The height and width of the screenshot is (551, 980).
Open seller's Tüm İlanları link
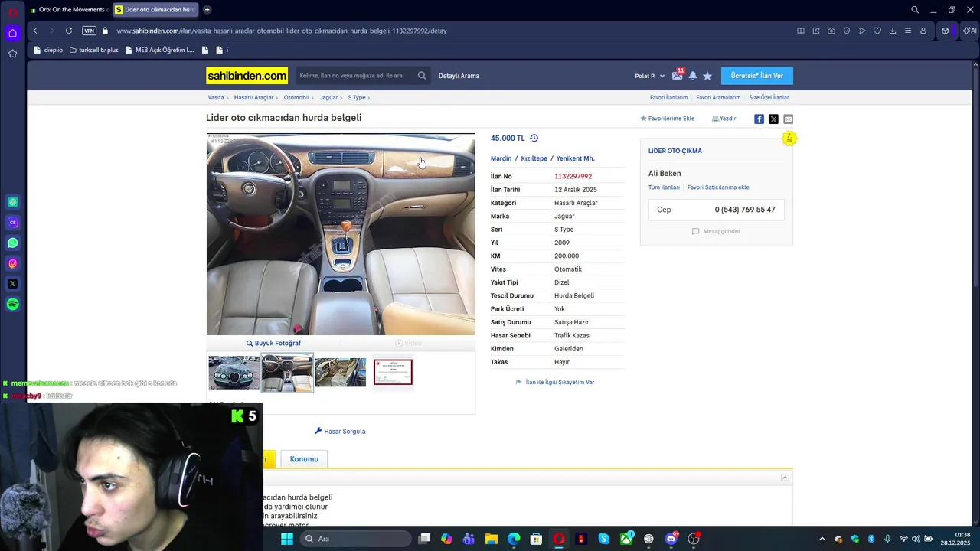pyautogui.click(x=664, y=187)
